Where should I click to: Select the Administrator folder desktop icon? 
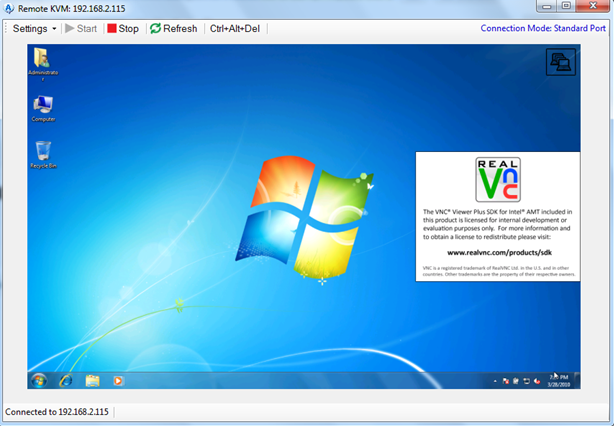tap(43, 64)
